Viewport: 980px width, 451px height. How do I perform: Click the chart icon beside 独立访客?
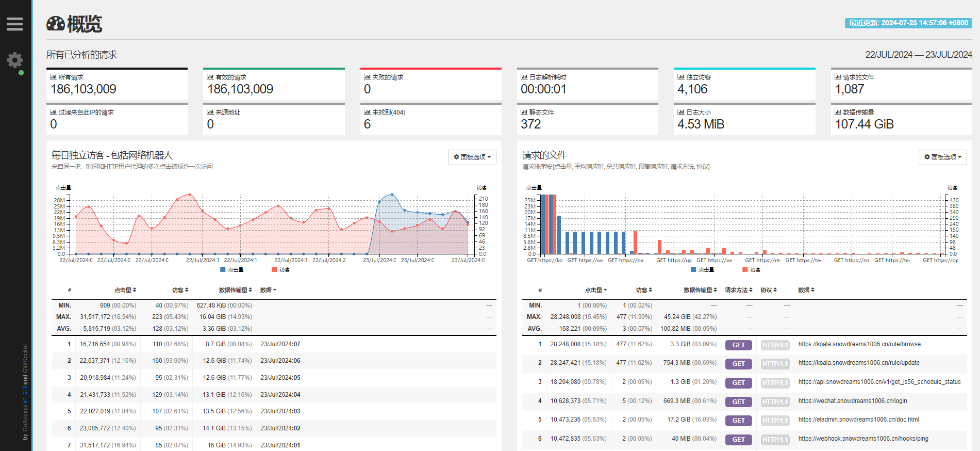pyautogui.click(x=680, y=77)
